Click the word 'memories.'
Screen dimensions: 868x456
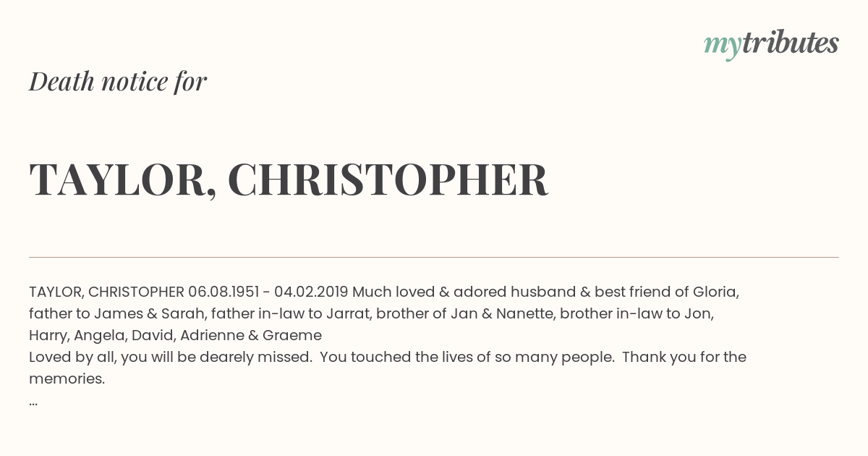point(67,379)
